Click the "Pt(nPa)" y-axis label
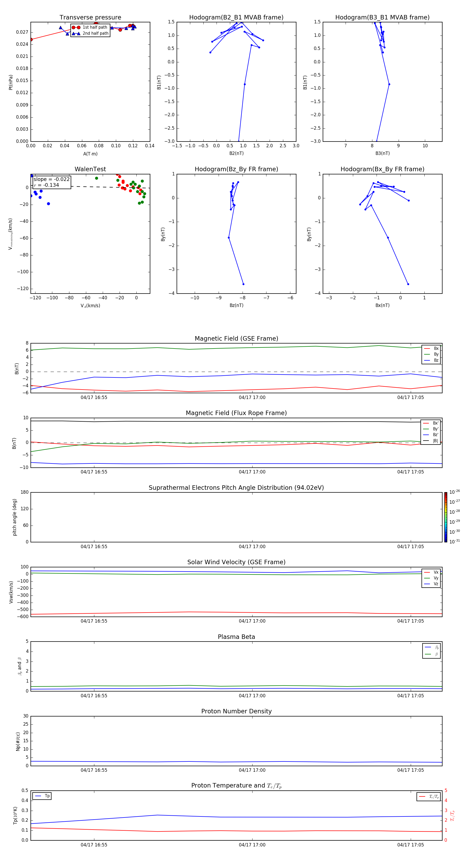Viewport: 473px width, 868px height. [x=11, y=82]
